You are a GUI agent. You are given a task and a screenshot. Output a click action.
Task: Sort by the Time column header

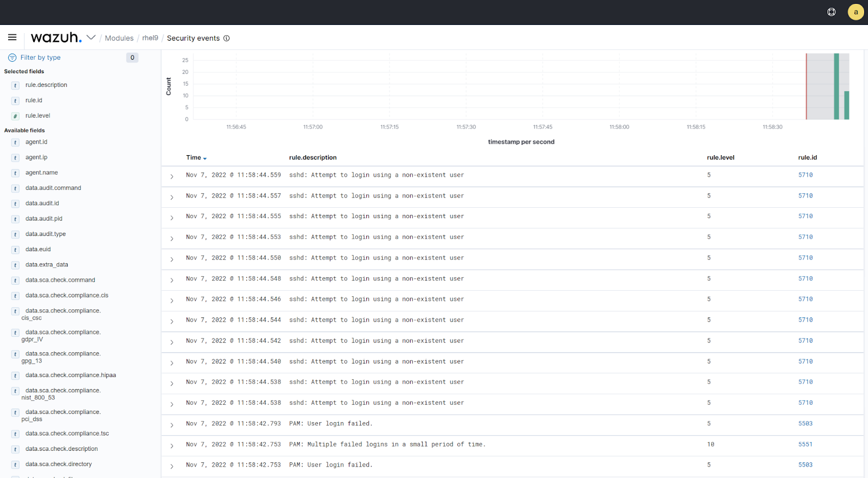194,158
